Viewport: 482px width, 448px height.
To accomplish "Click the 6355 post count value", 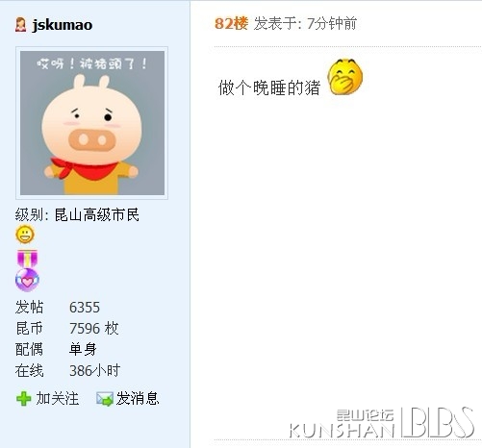I will (85, 308).
